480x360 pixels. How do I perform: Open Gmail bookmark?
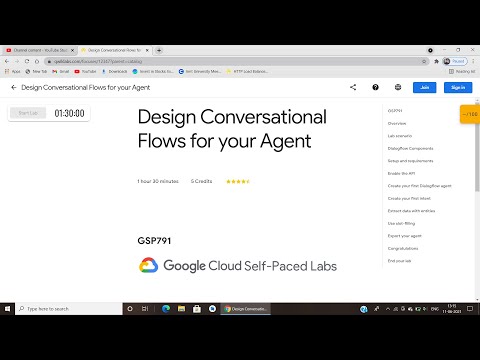coord(61,71)
